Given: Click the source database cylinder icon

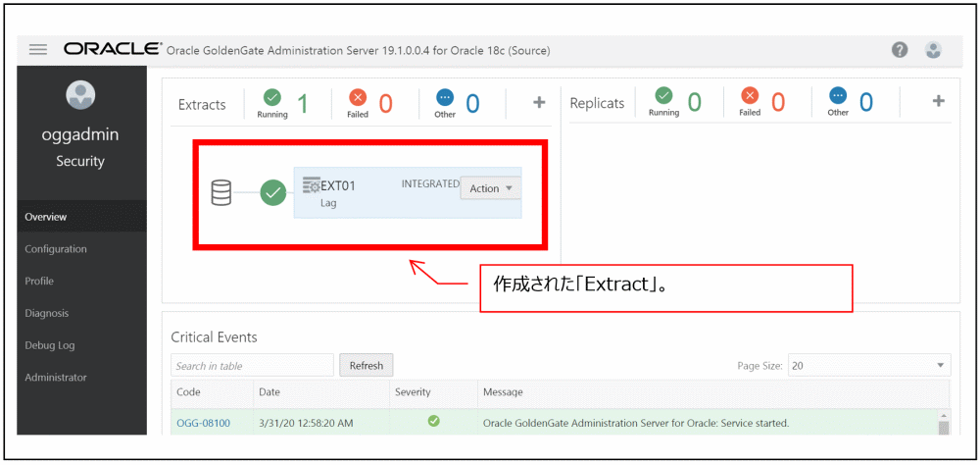Looking at the screenshot, I should tap(221, 192).
